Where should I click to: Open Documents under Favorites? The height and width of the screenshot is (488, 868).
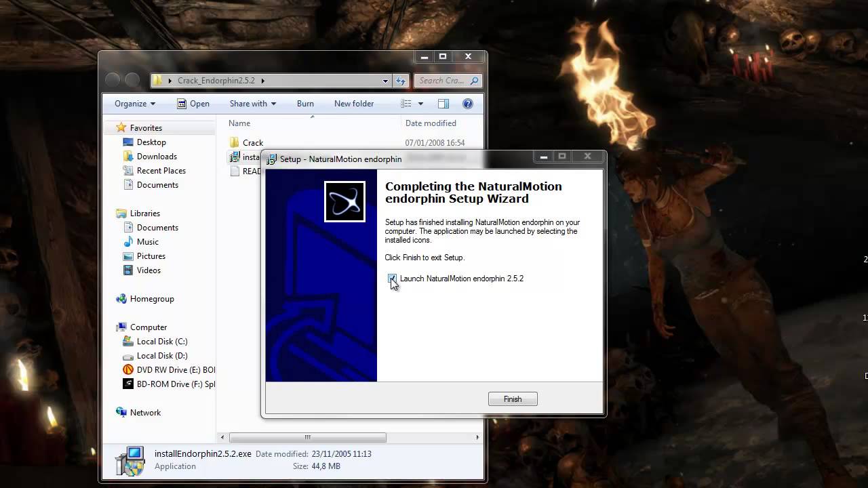(157, 185)
